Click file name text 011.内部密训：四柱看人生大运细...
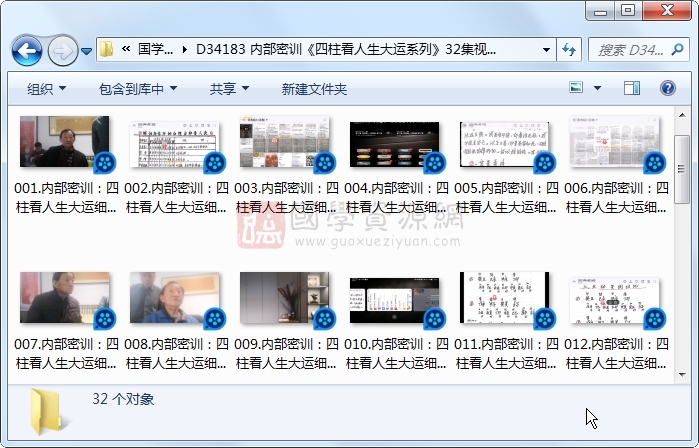The width and height of the screenshot is (699, 448). 506,353
